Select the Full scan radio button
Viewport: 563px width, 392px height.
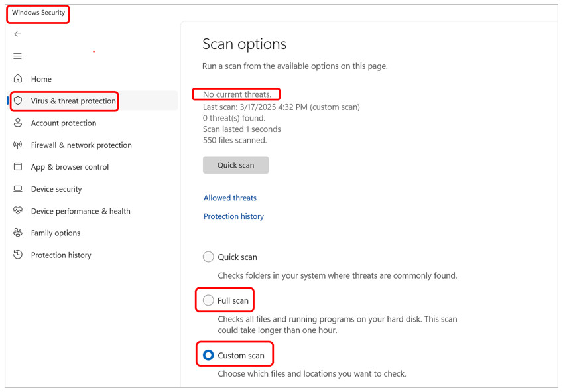tap(208, 300)
